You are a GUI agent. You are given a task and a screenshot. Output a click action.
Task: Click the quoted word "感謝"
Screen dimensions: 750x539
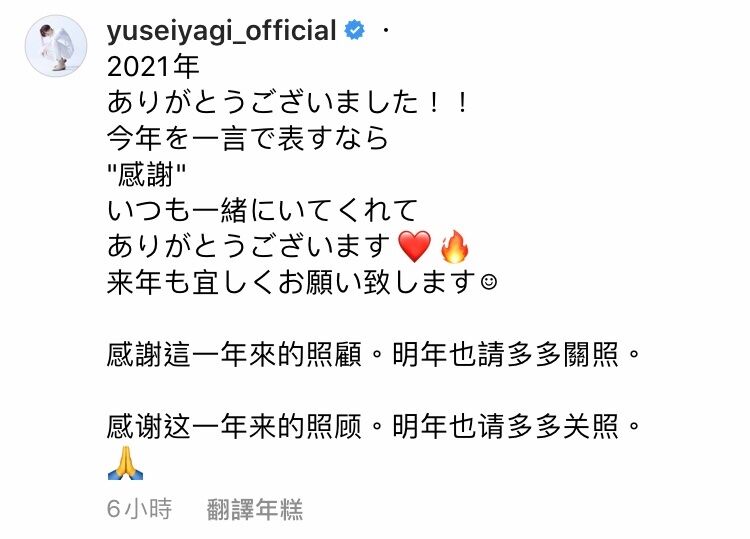point(146,175)
